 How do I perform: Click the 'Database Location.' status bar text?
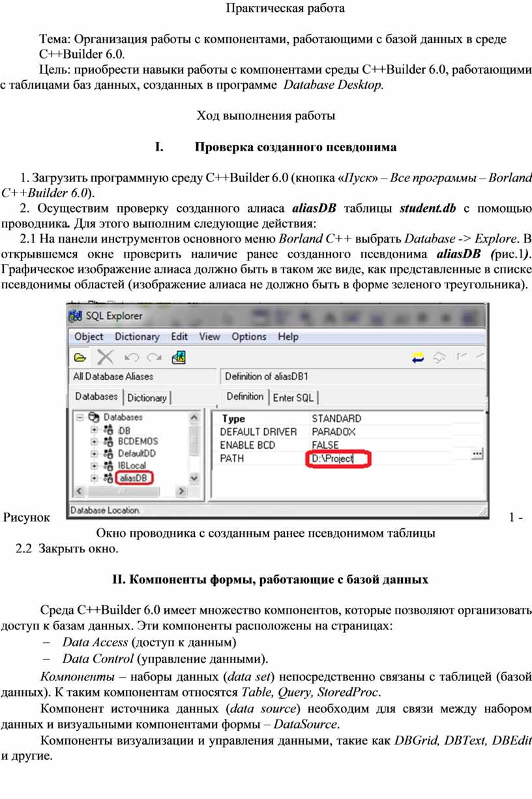click(x=105, y=510)
